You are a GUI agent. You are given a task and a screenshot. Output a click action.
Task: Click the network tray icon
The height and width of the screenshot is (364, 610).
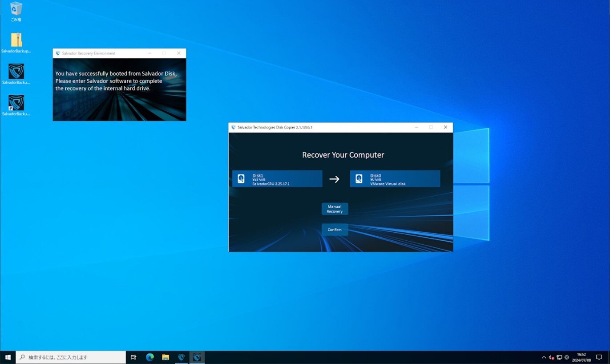(x=559, y=357)
